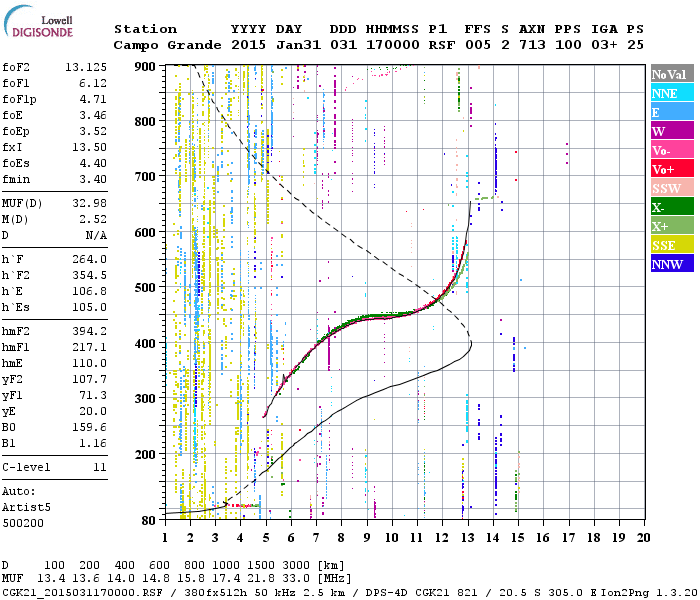Click the h`E value 106.8
700x600 pixels.
click(89, 292)
